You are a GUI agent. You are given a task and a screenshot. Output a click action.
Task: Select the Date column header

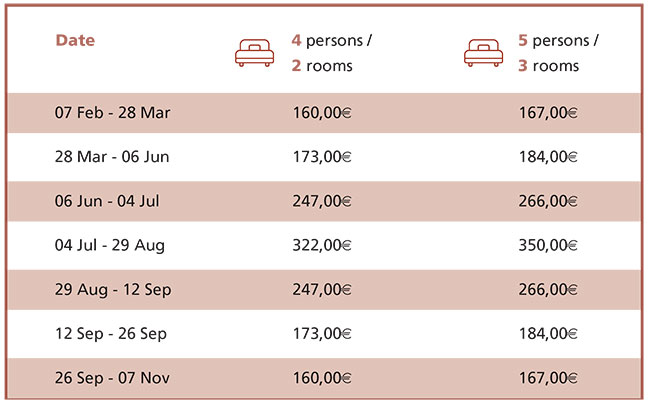(x=75, y=40)
